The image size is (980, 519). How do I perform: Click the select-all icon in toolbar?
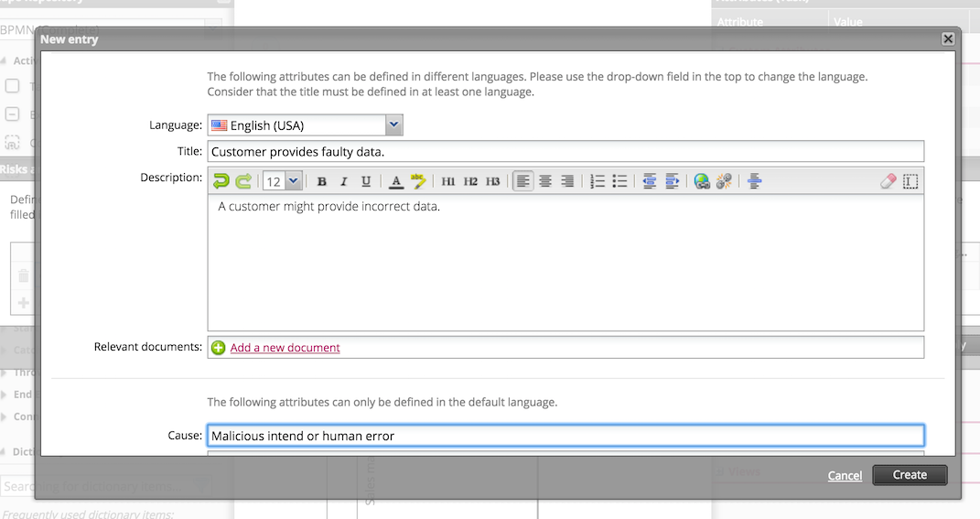[x=910, y=181]
